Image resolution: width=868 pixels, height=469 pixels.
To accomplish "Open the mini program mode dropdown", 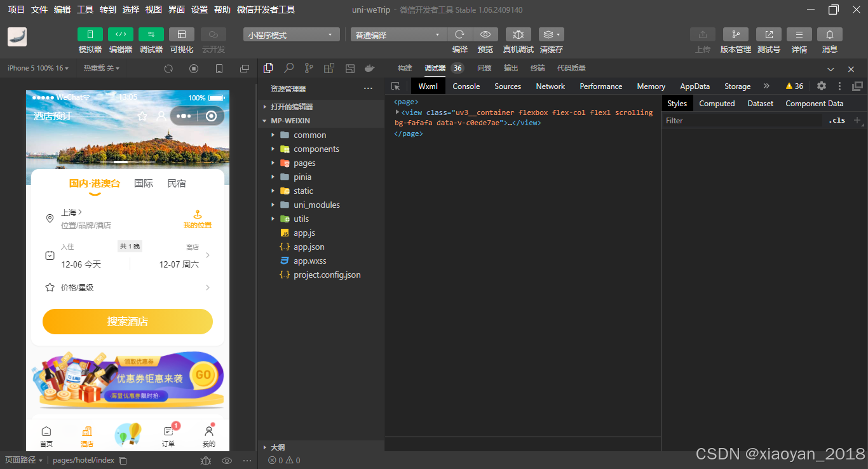I will pyautogui.click(x=291, y=35).
